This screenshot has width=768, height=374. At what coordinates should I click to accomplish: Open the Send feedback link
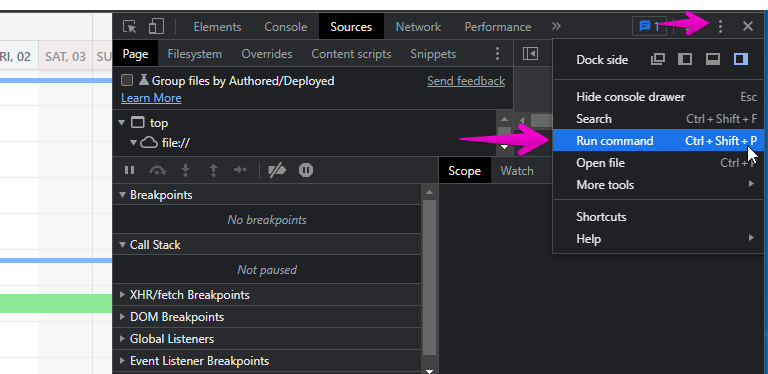[466, 81]
